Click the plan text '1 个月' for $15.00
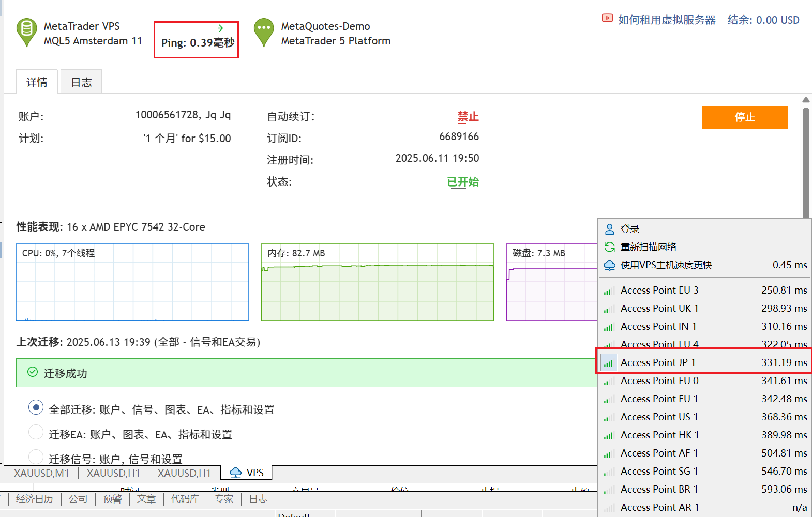Screen dimensions: 812x517 pos(187,139)
